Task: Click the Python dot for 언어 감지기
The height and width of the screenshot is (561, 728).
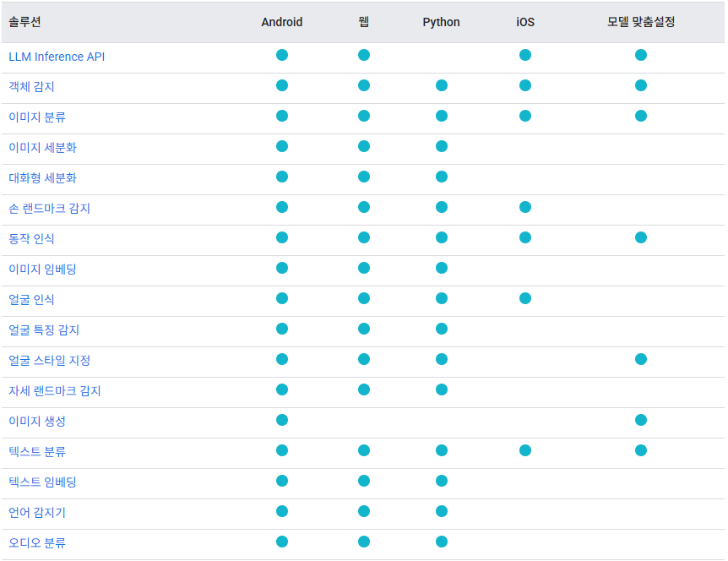Action: [x=442, y=511]
